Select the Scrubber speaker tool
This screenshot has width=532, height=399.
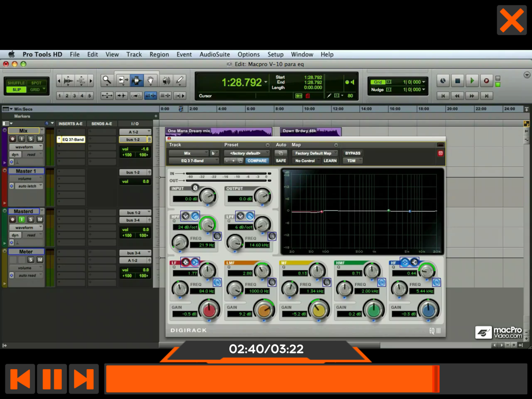pyautogui.click(x=166, y=81)
